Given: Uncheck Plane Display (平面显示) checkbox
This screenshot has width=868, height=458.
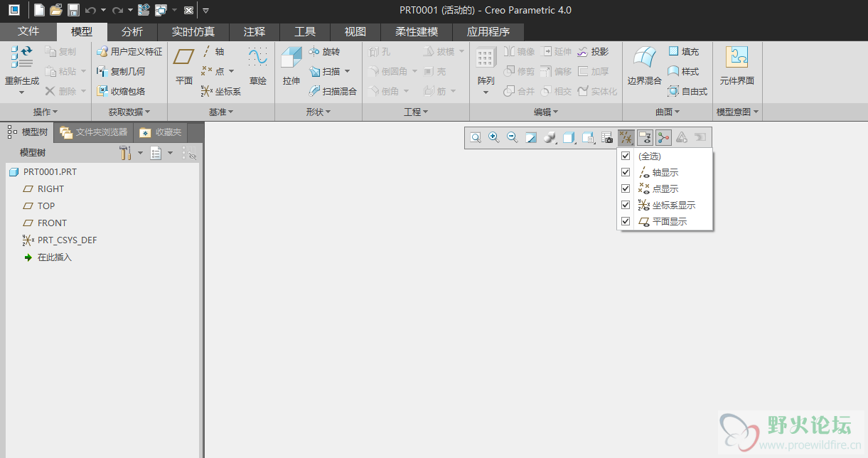Looking at the screenshot, I should pos(626,221).
